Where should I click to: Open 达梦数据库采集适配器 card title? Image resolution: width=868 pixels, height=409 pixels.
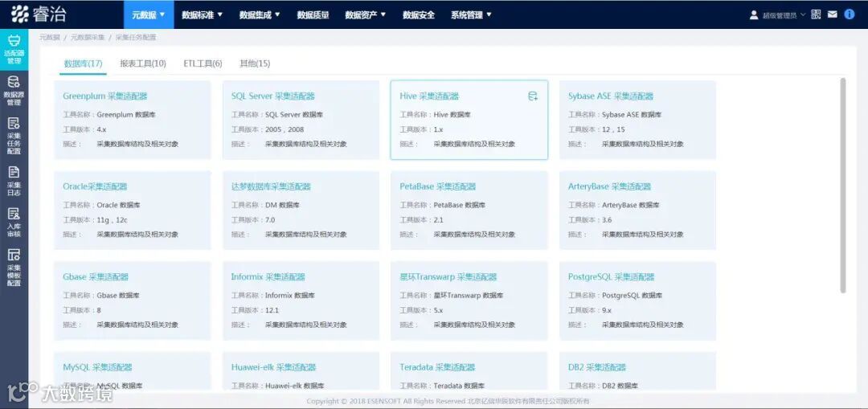tap(271, 186)
